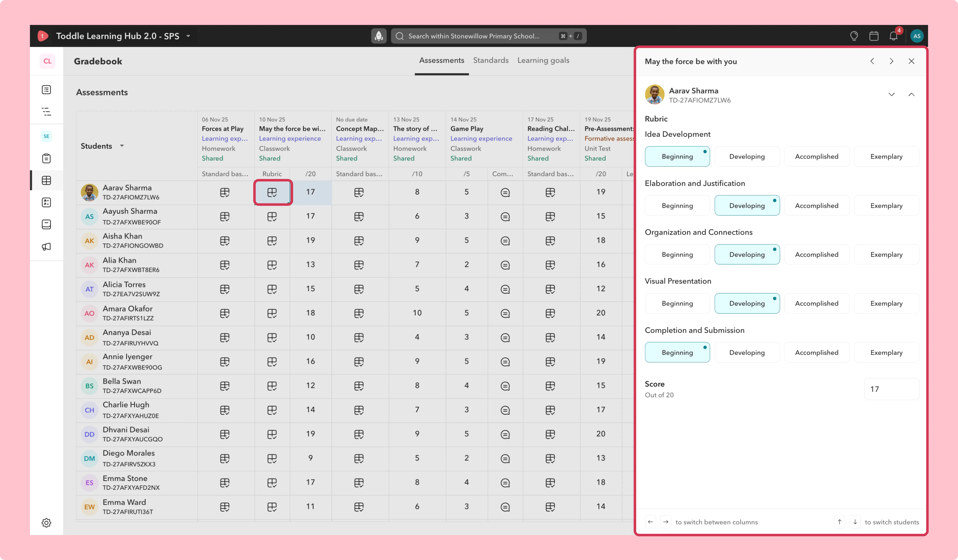Open the notifications bell icon
Viewport: 958px width, 560px height.
[x=893, y=36]
